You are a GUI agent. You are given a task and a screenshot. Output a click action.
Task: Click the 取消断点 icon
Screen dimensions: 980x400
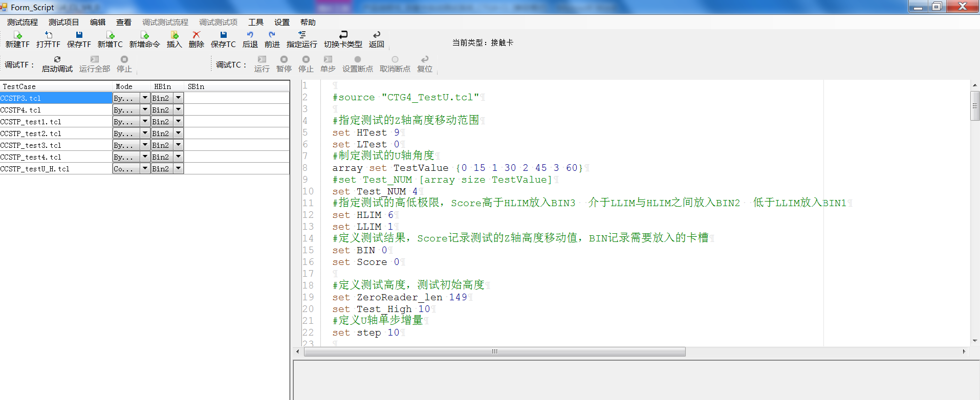click(395, 59)
